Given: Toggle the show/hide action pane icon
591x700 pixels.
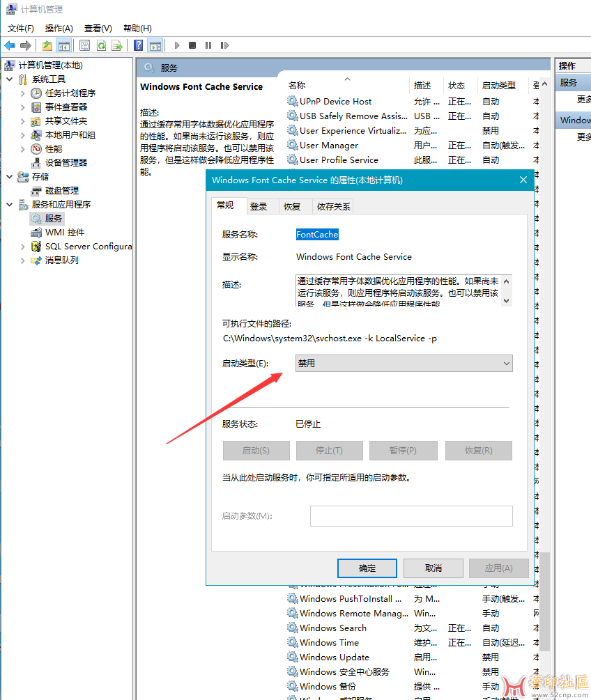Looking at the screenshot, I should (x=155, y=45).
